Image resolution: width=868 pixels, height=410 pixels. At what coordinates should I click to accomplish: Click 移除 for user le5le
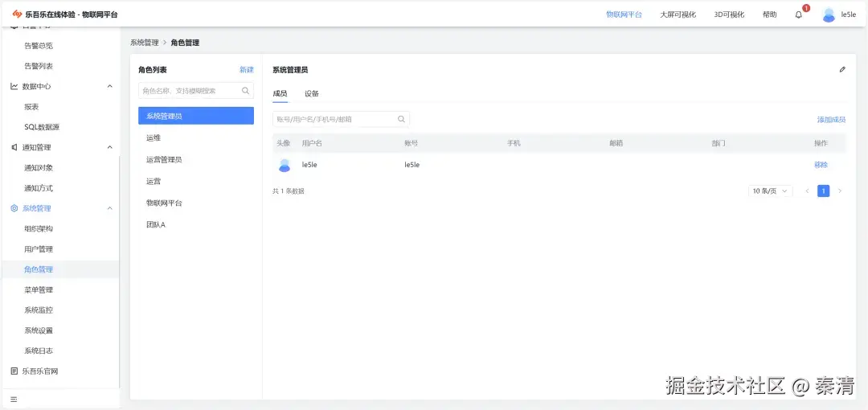[x=821, y=165]
